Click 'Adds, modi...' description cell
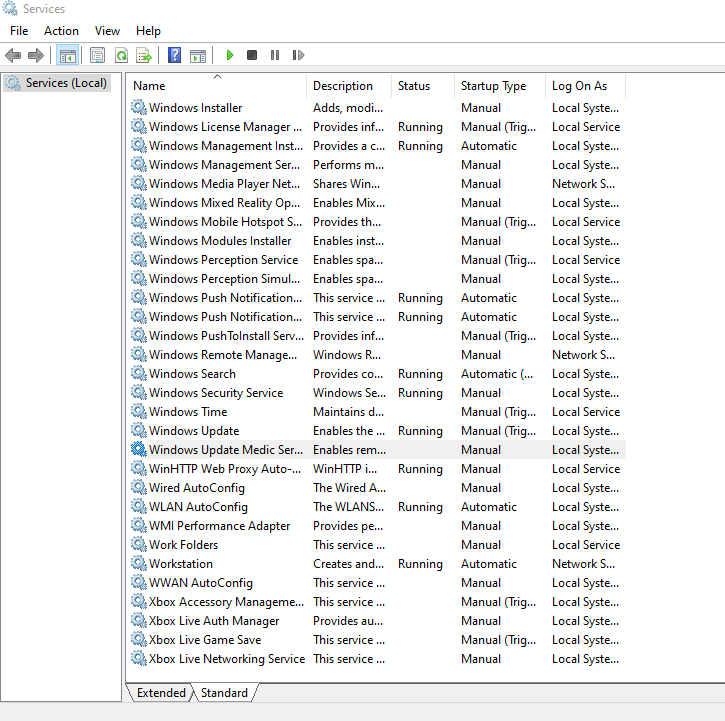The width and height of the screenshot is (725, 721). (348, 108)
